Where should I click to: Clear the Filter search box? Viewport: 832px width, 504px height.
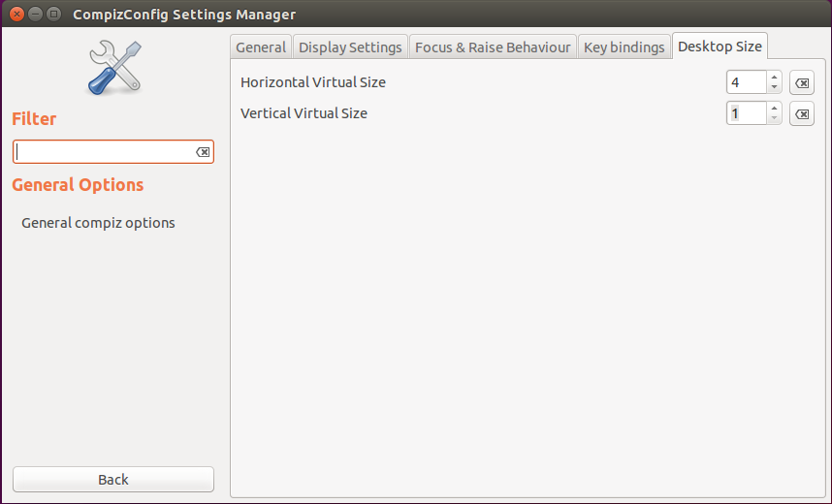(x=203, y=152)
